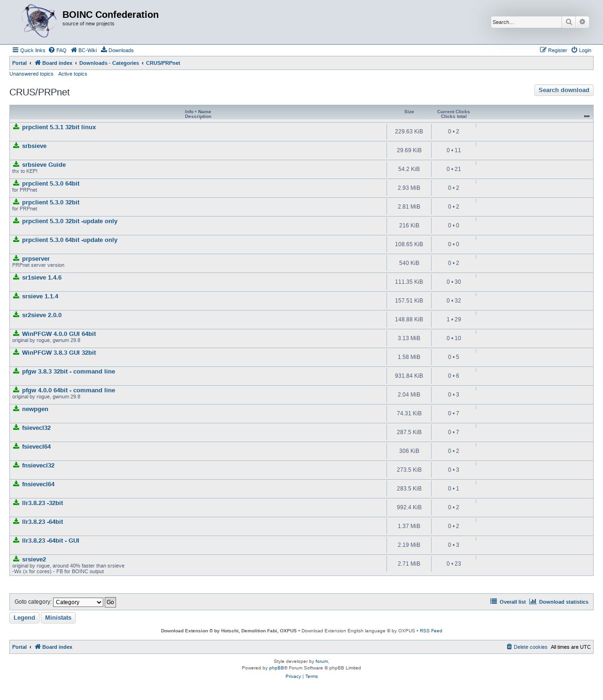Click the BOINC Confederation globe logo
Screen dimensions: 603x700
39,21
